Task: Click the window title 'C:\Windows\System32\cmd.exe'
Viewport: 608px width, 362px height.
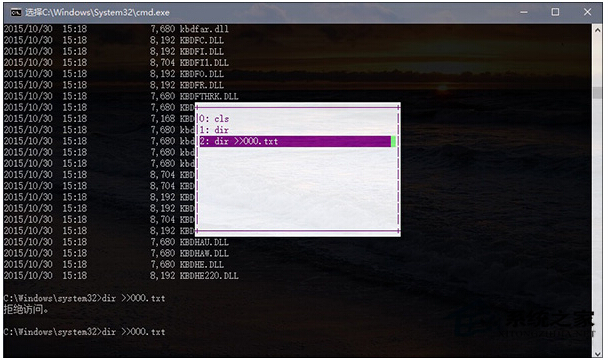Action: (97, 12)
